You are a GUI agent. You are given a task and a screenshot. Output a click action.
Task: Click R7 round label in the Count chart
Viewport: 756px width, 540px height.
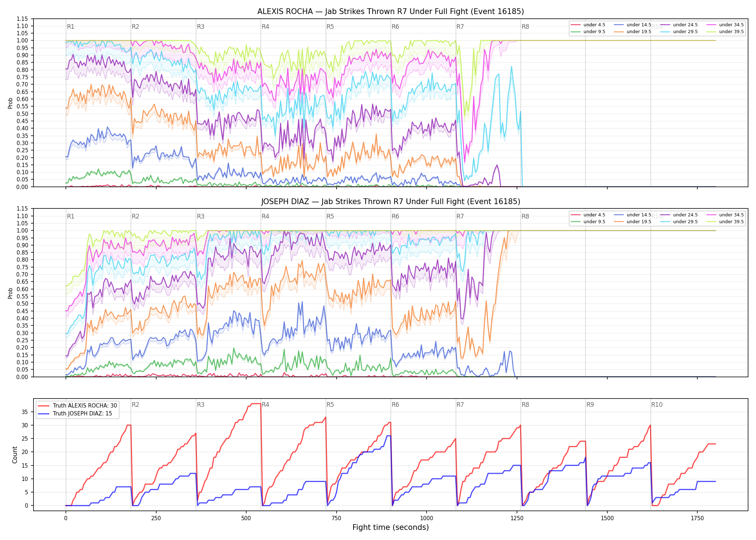click(460, 405)
